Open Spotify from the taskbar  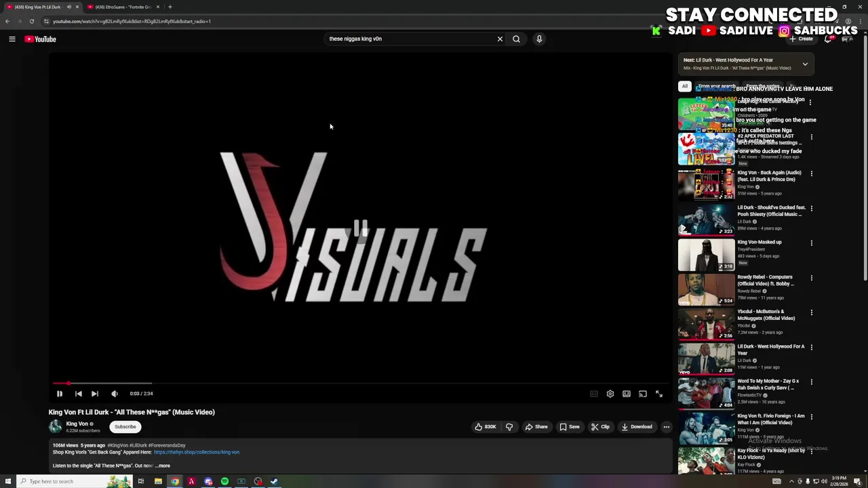point(224,481)
